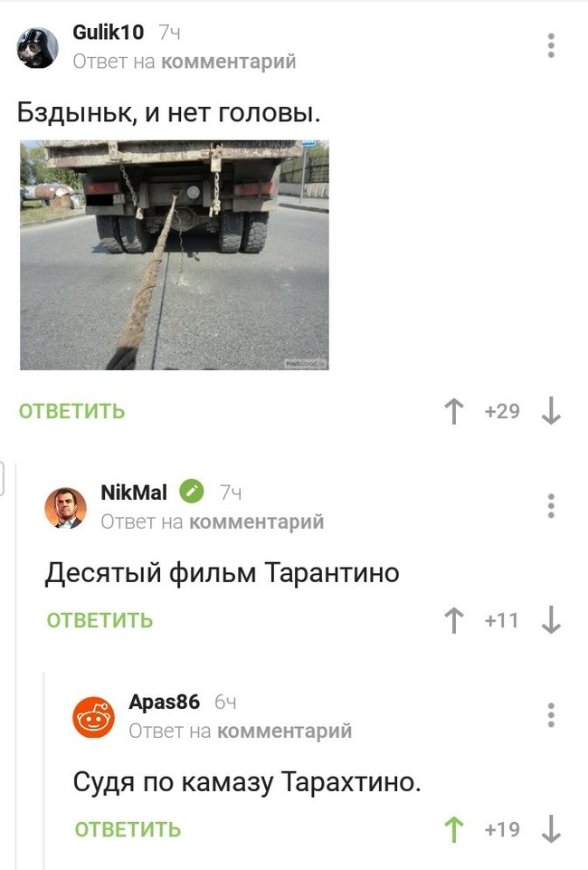Open NikMal's profile avatar
The width and height of the screenshot is (588, 870).
tap(65, 508)
